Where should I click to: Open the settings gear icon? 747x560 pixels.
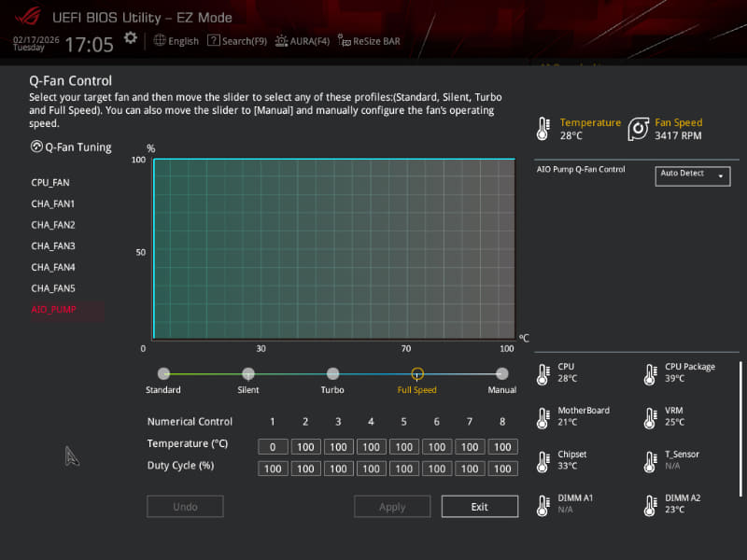click(x=131, y=38)
